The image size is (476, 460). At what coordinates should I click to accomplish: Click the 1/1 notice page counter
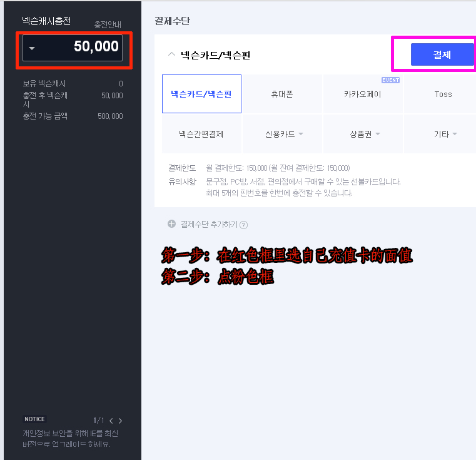(98, 421)
